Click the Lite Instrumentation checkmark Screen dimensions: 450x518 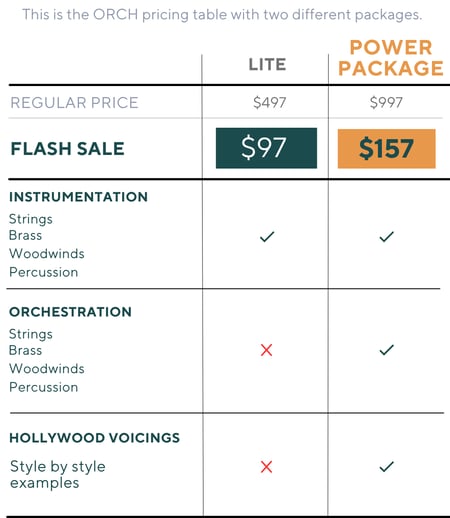pyautogui.click(x=267, y=237)
